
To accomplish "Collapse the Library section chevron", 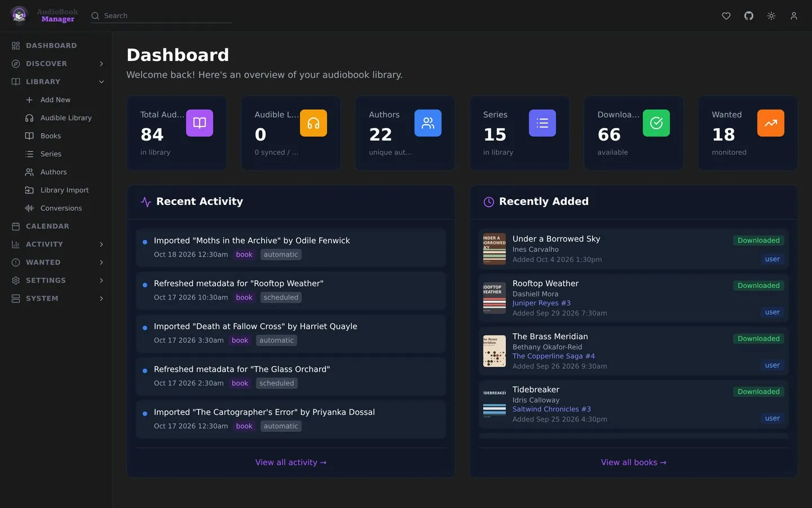I will click(x=101, y=82).
